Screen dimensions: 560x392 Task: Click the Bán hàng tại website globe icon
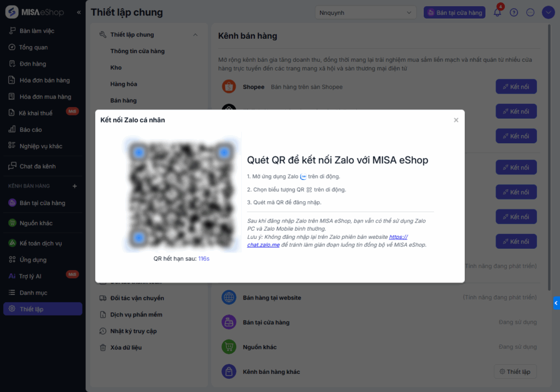click(229, 297)
